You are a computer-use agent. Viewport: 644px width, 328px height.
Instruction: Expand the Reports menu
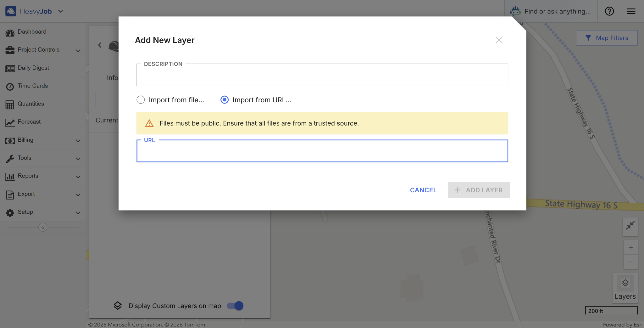tap(78, 177)
